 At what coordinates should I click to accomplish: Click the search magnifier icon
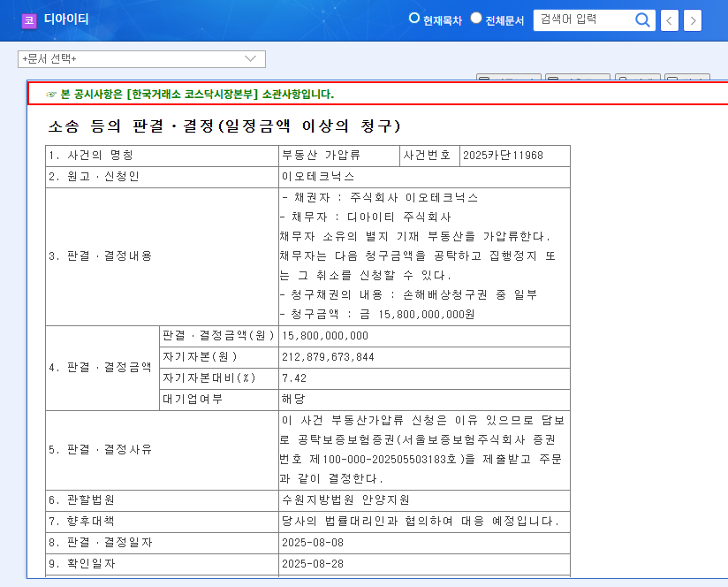click(x=642, y=20)
